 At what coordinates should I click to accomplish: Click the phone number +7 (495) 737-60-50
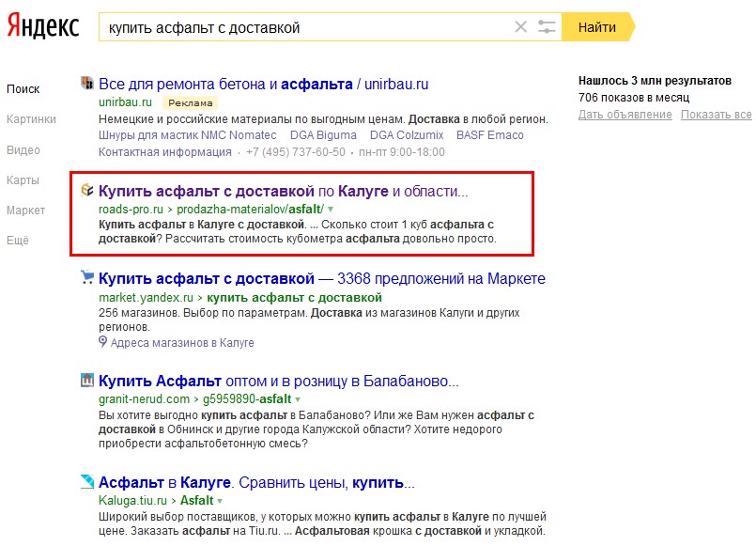point(296,152)
